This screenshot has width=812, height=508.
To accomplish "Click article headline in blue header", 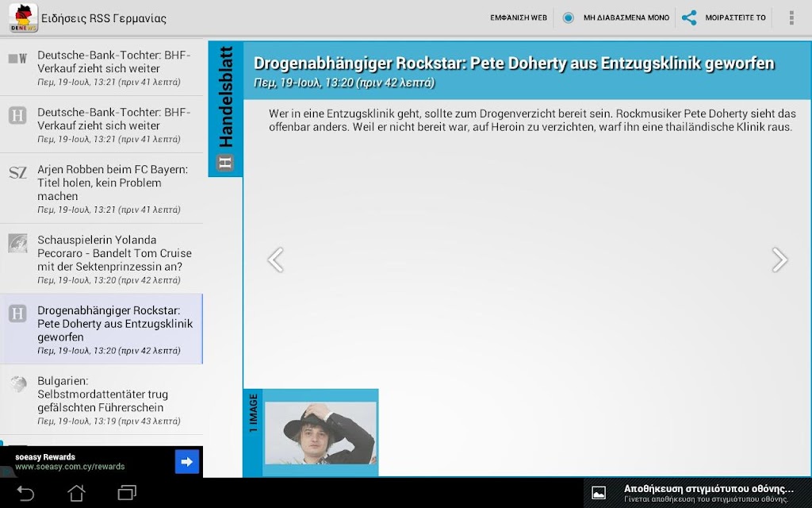I will point(514,63).
